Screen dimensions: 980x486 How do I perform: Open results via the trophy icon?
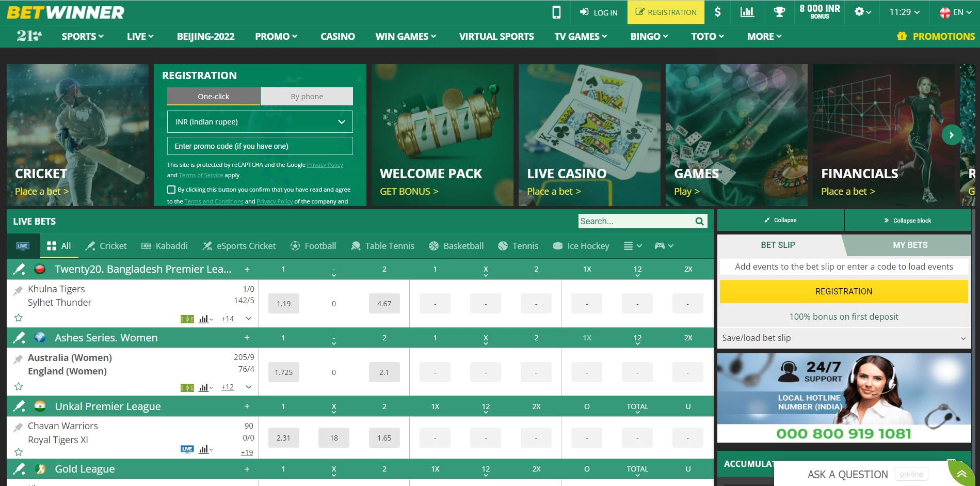[x=779, y=12]
